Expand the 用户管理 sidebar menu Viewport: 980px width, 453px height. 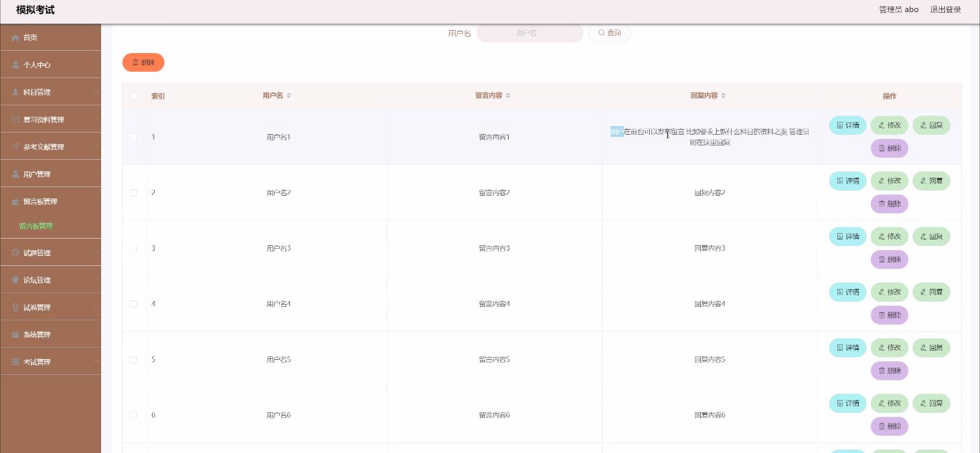(50, 173)
